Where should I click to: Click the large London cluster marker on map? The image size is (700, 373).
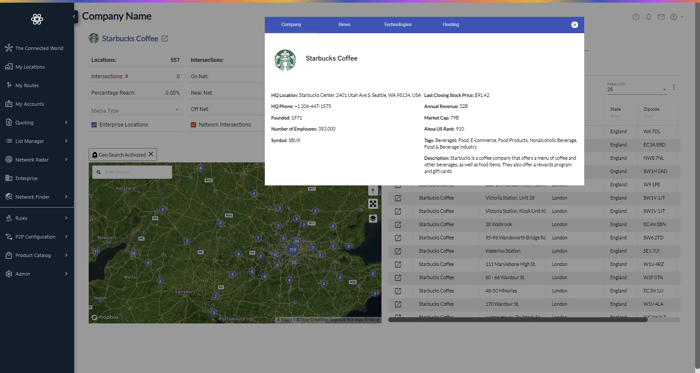[292, 249]
